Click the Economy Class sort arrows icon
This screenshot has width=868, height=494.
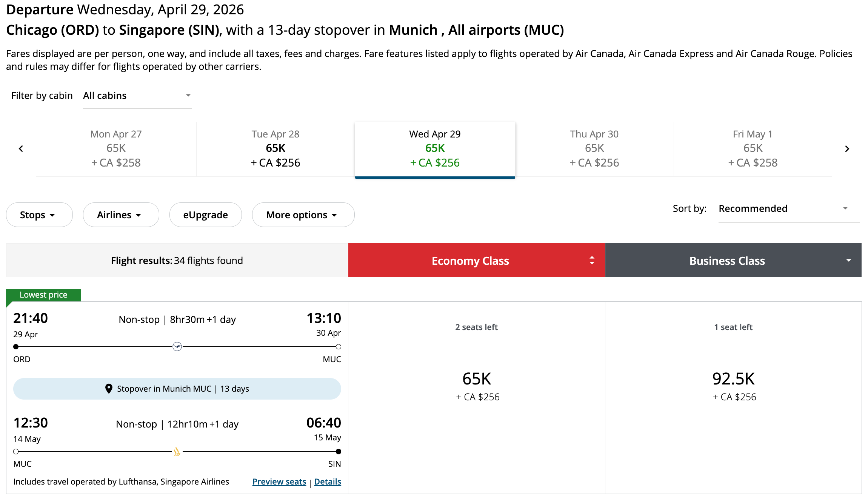pos(592,260)
